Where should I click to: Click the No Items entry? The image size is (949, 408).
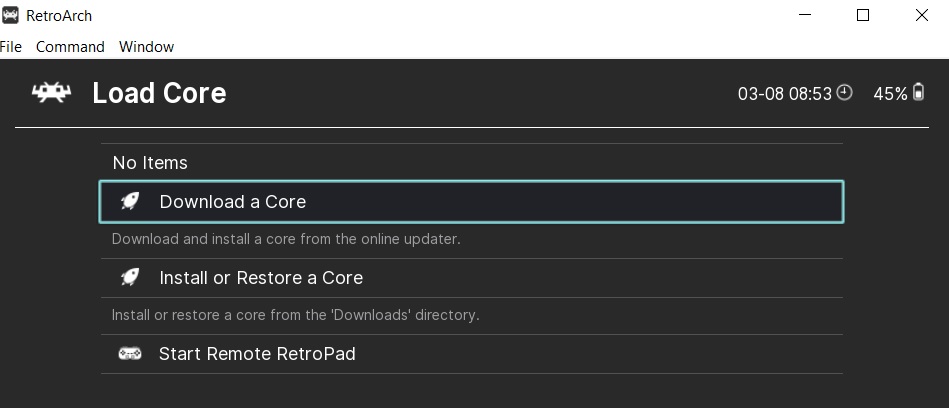(x=150, y=163)
